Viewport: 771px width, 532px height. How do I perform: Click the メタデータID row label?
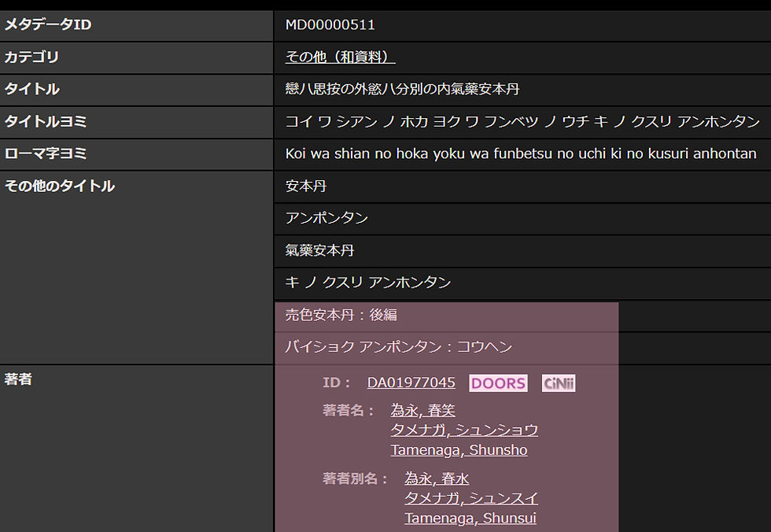[48, 24]
